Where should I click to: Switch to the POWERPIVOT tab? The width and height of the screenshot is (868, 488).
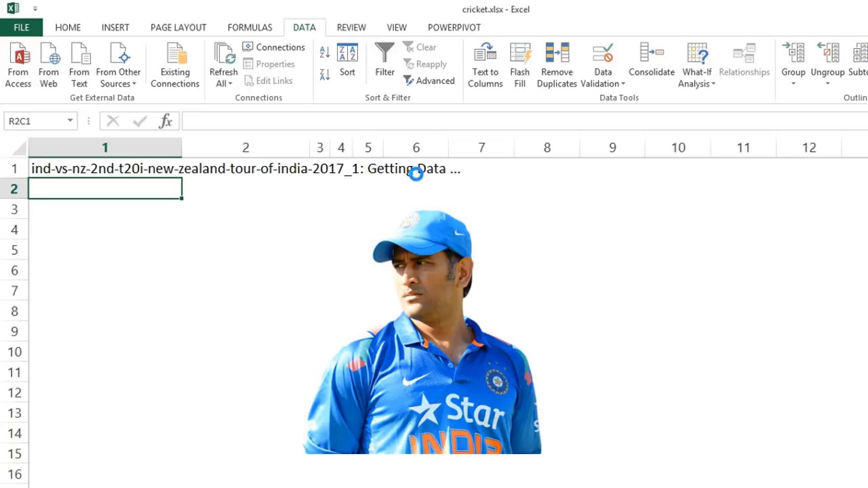454,27
